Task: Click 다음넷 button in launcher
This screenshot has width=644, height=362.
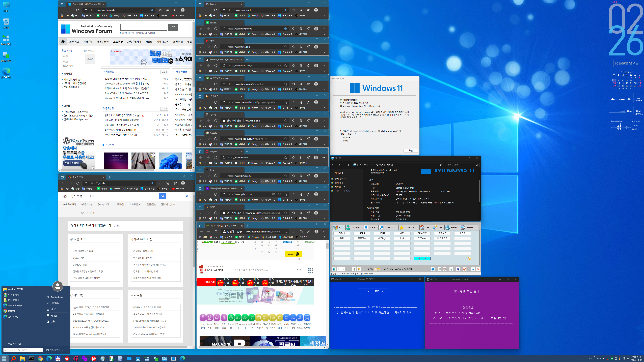Action: click(341, 233)
